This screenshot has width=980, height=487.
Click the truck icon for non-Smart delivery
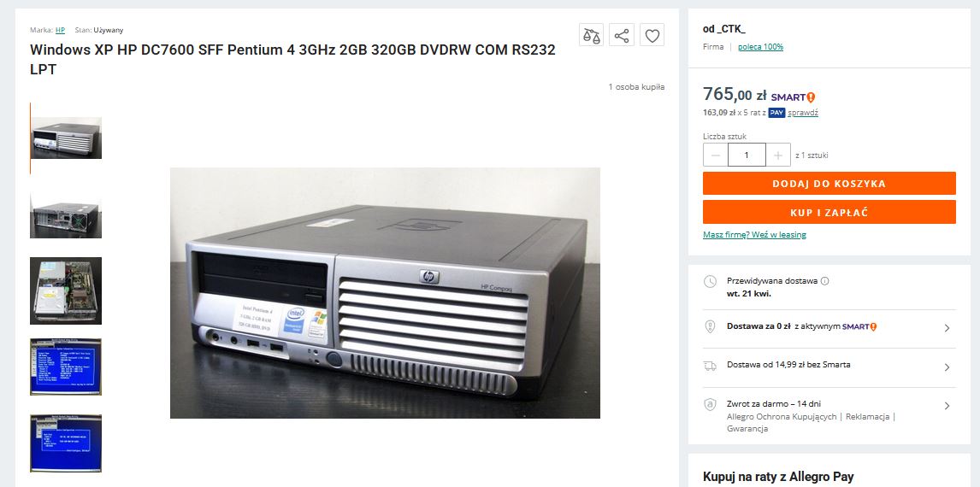click(x=710, y=366)
